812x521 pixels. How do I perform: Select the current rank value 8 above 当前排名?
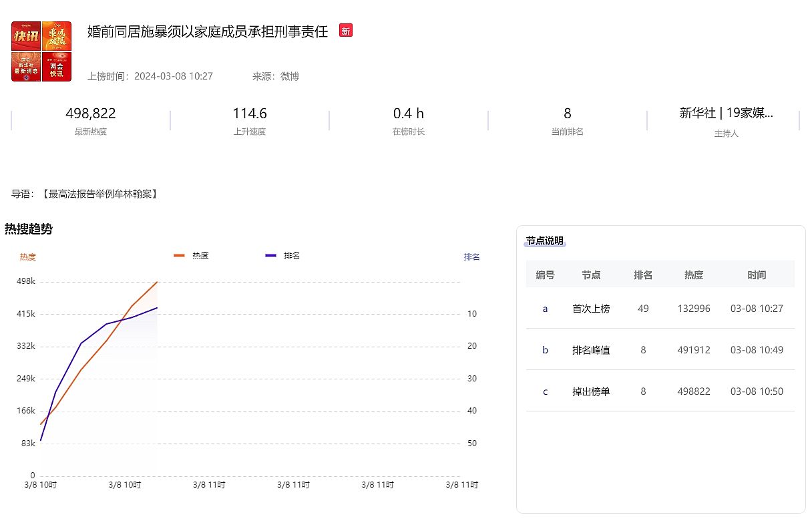[568, 114]
